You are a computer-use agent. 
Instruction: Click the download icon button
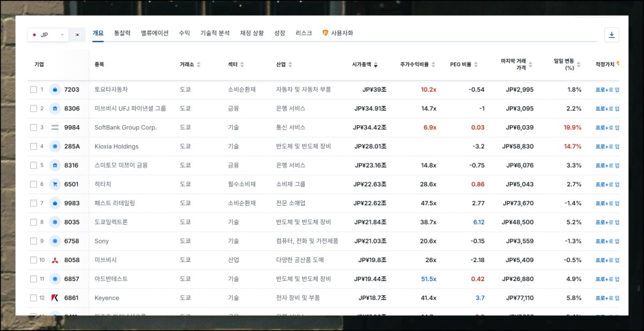611,35
